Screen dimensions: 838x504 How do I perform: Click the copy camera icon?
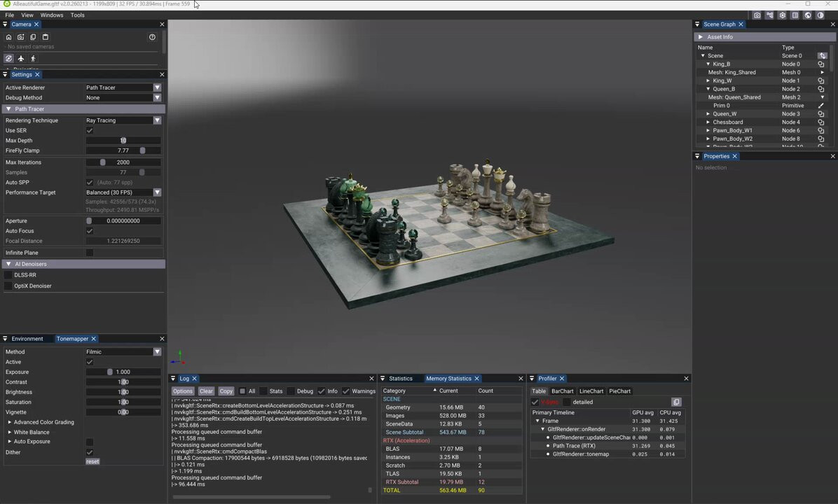pyautogui.click(x=33, y=37)
